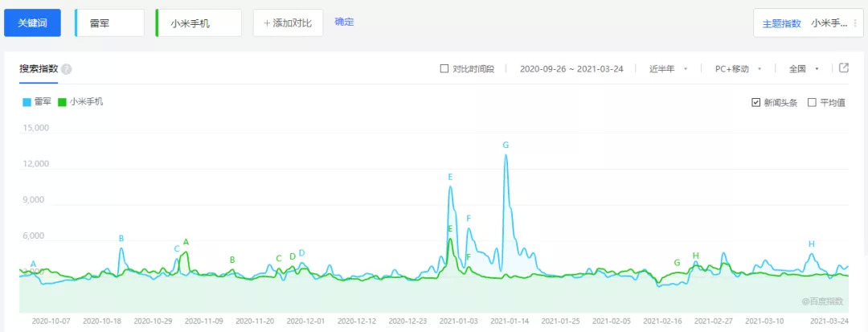Click green news marker D
Screen dimensions: 868x332
[293, 256]
